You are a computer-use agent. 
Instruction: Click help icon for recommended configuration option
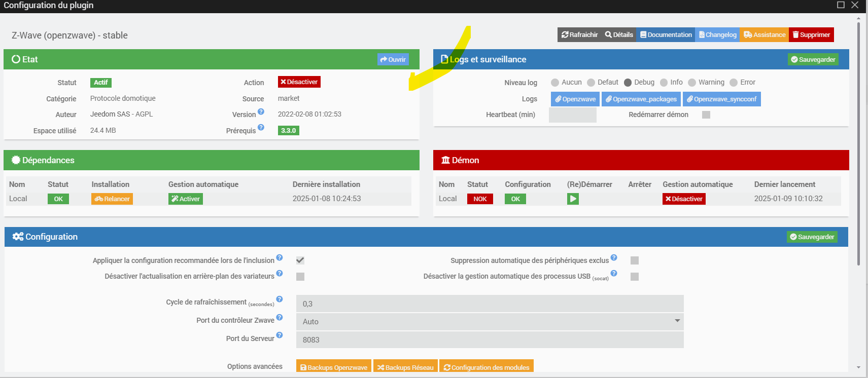(280, 257)
